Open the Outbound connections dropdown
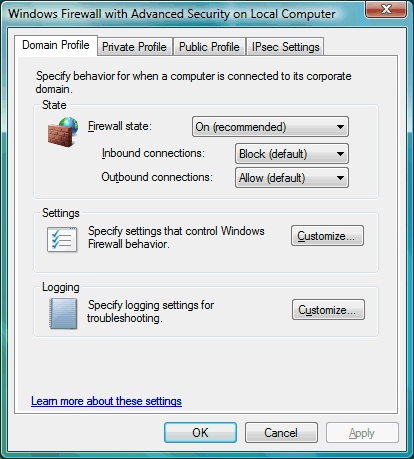 [292, 178]
